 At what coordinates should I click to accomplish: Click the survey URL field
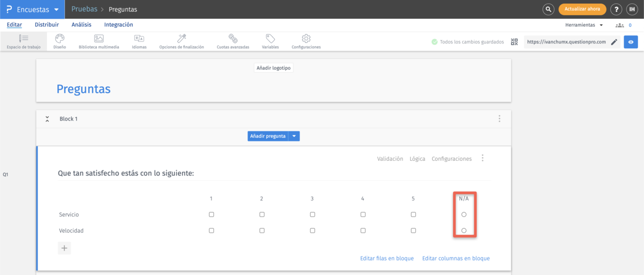click(566, 42)
